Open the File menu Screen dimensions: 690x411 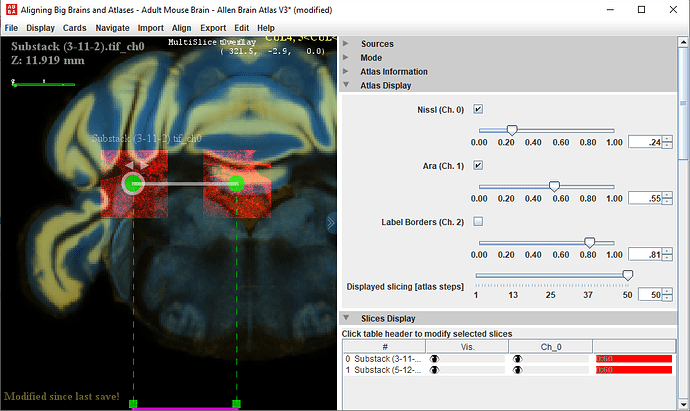pyautogui.click(x=11, y=28)
